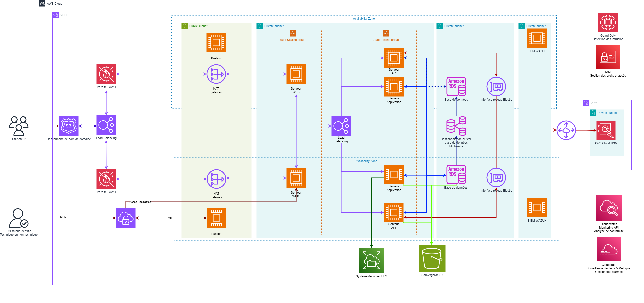
Task: Click the lower Elastic network interface icon
Action: click(x=496, y=177)
